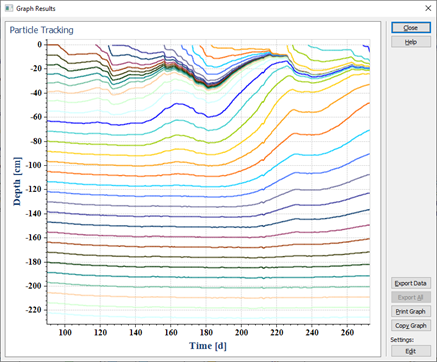
Task: Click the Settings: label
Action: (x=402, y=340)
